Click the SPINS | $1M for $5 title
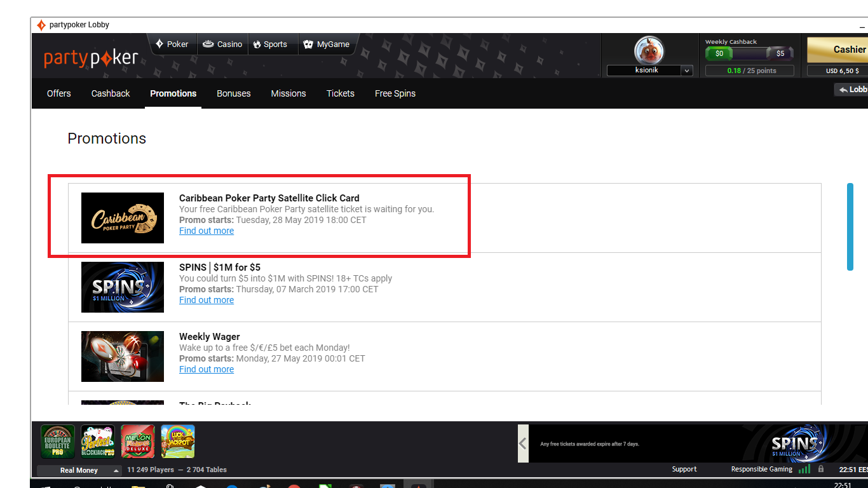This screenshot has height=488, width=868. tap(220, 268)
